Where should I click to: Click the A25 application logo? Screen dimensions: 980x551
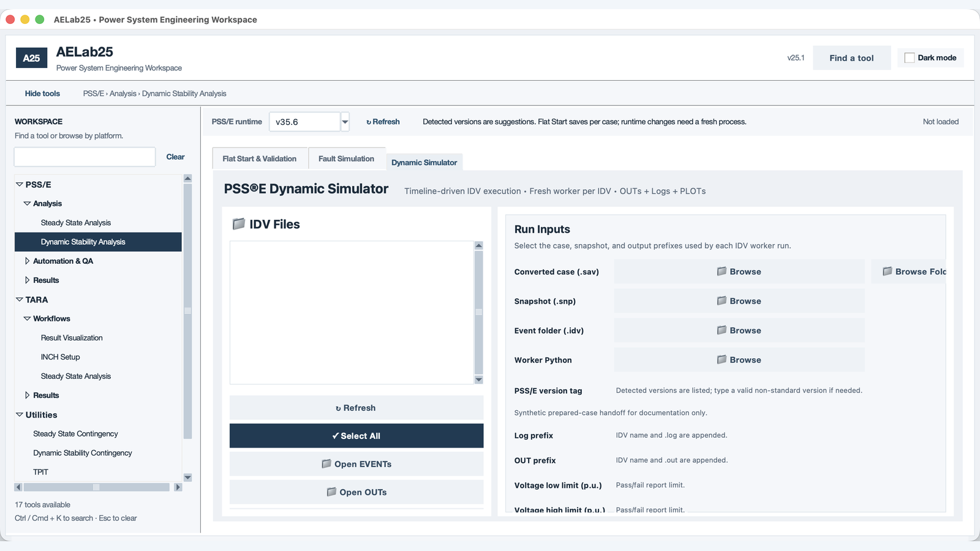tap(31, 58)
